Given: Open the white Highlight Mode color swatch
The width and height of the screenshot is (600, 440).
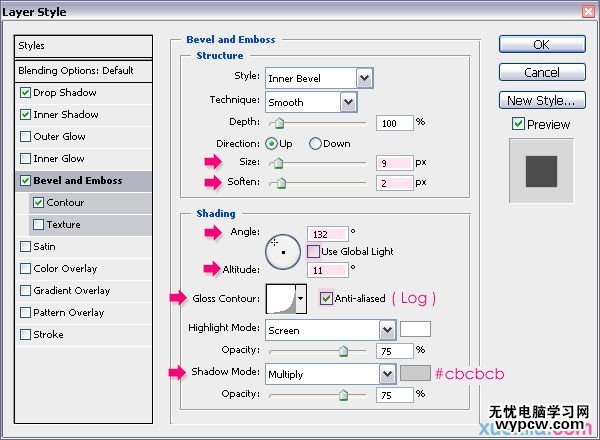Looking at the screenshot, I should click(x=415, y=329).
